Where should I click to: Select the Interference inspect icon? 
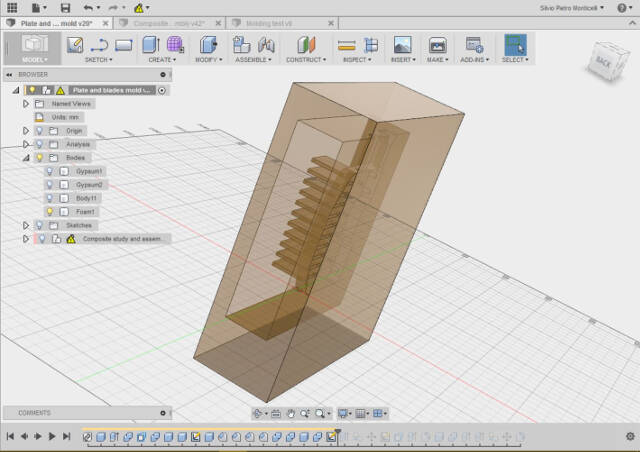coord(371,45)
